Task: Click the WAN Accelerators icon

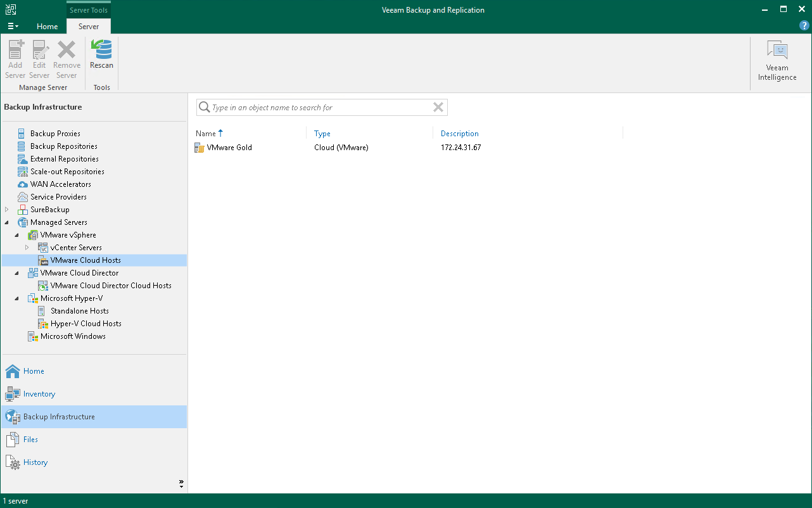Action: [23, 184]
